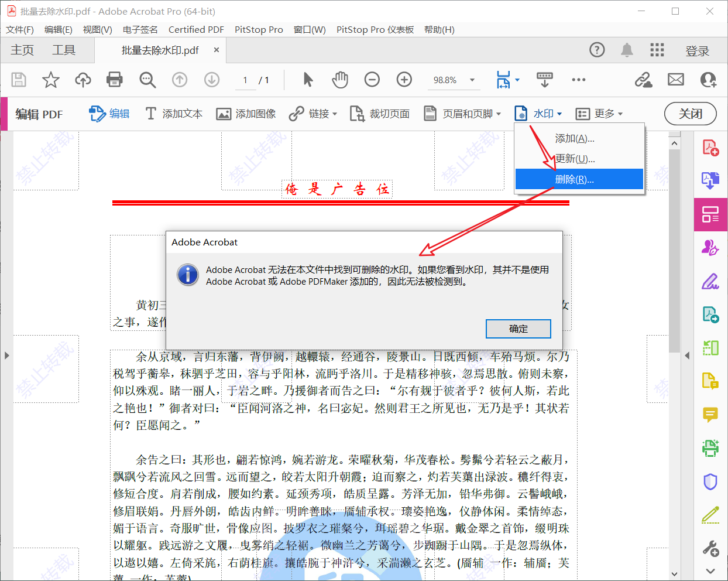
Task: Expand the zoom level 98.8% dropdown
Action: [x=472, y=80]
